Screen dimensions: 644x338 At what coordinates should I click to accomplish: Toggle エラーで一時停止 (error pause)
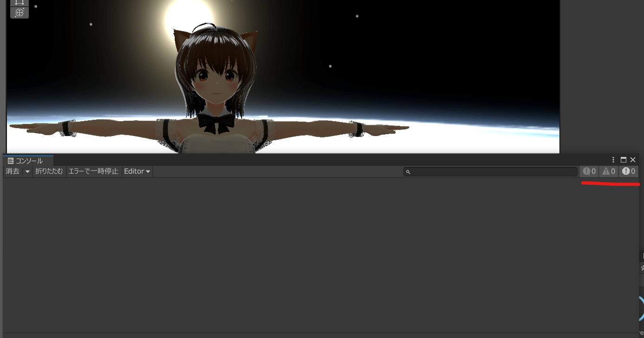(x=93, y=171)
